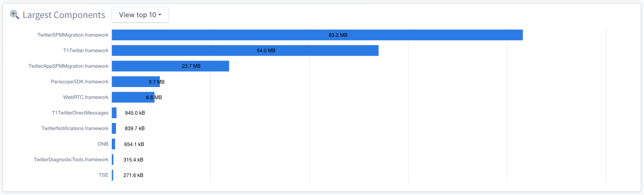Select the small ONB bar

point(113,144)
